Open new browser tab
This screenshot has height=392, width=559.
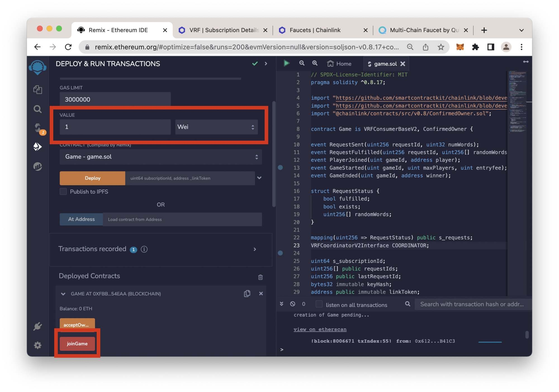click(x=484, y=30)
